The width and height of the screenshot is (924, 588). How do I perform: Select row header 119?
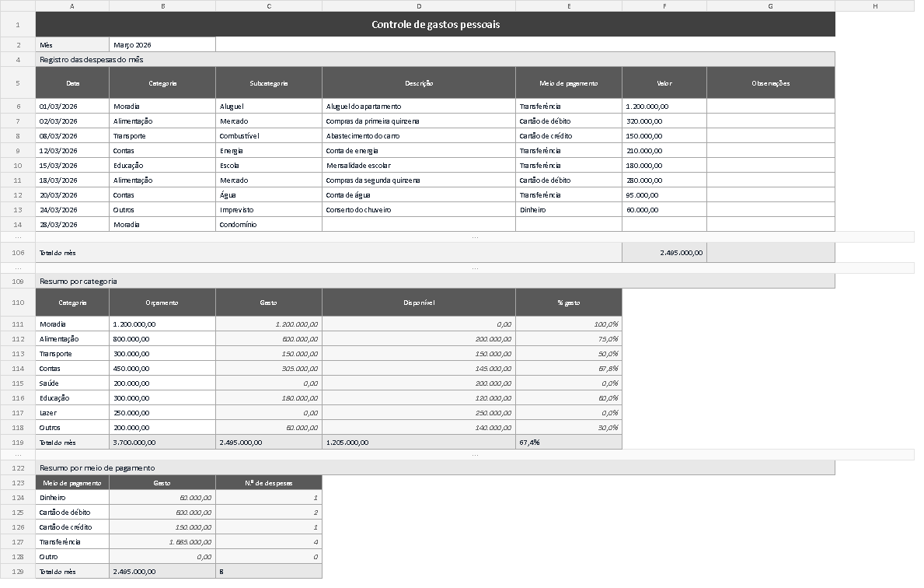[x=18, y=443]
